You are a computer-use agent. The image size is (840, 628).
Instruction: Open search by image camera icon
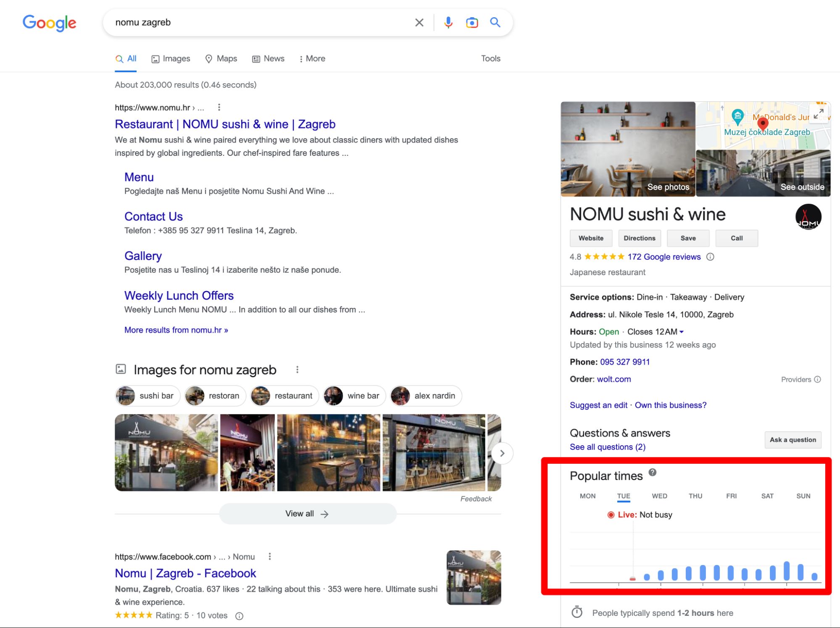pyautogui.click(x=471, y=22)
